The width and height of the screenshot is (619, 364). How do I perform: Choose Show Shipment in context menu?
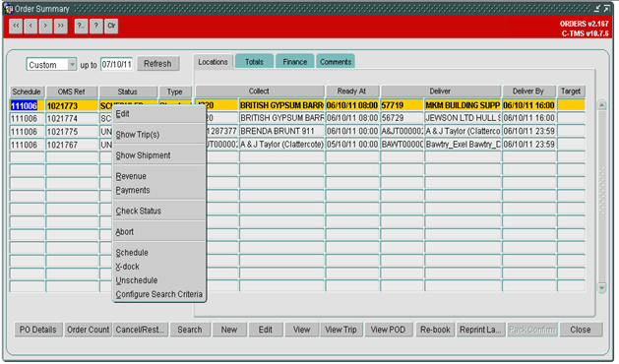pos(159,155)
